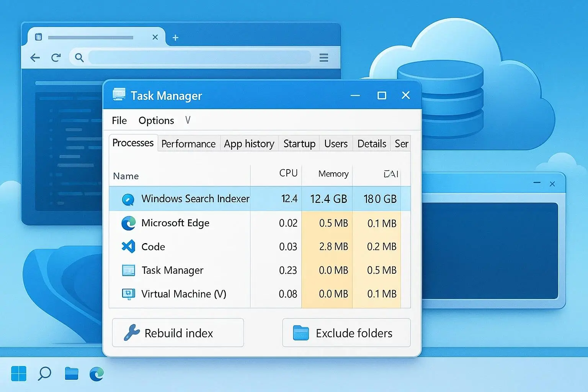The width and height of the screenshot is (588, 392).
Task: Click the 0.03 CPU value for Code
Action: point(288,247)
